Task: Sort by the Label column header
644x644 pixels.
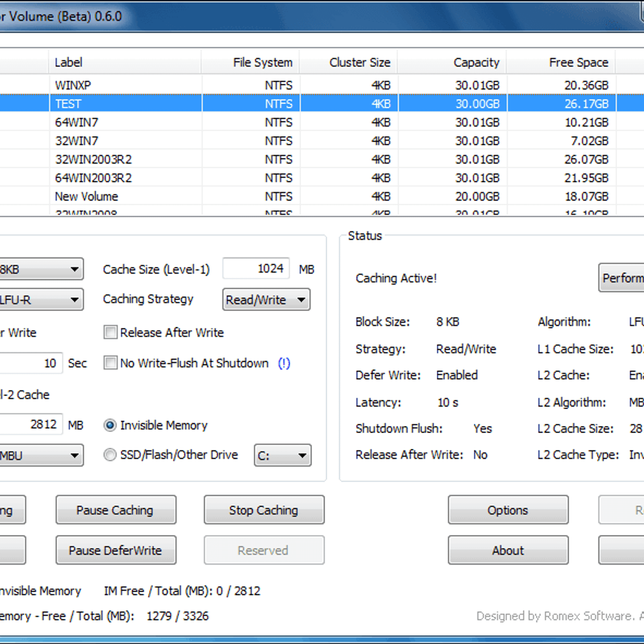Action: pyautogui.click(x=125, y=62)
